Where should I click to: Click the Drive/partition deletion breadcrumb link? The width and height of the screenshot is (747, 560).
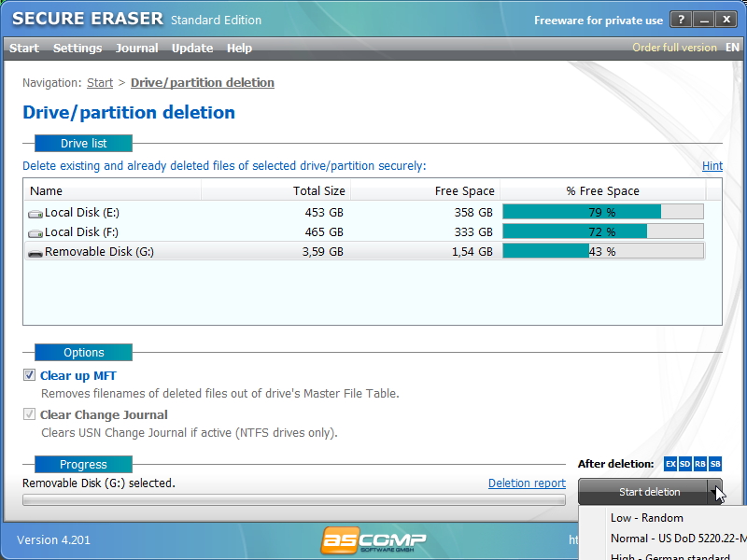click(x=203, y=83)
